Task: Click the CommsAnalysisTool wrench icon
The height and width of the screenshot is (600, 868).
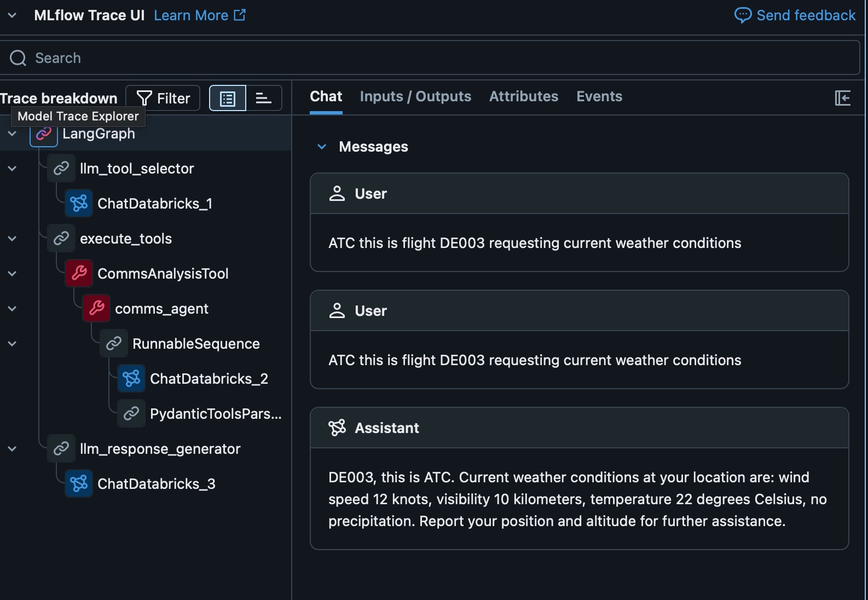Action: click(79, 274)
